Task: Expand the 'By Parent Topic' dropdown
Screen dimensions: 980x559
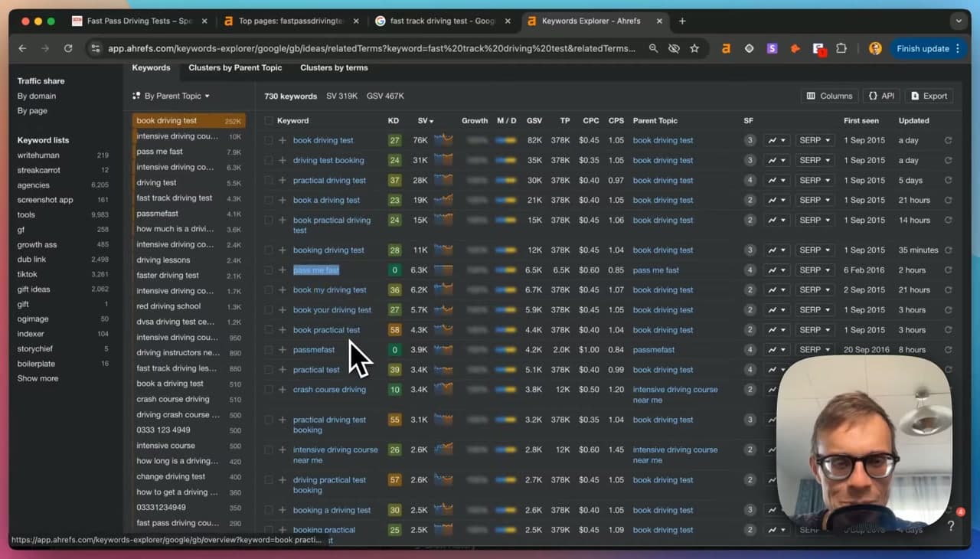Action: 171,96
